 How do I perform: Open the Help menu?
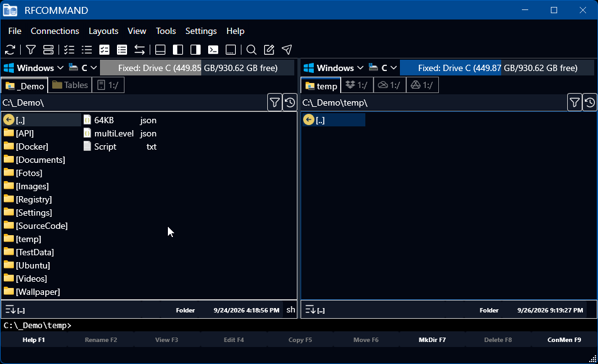coord(235,31)
